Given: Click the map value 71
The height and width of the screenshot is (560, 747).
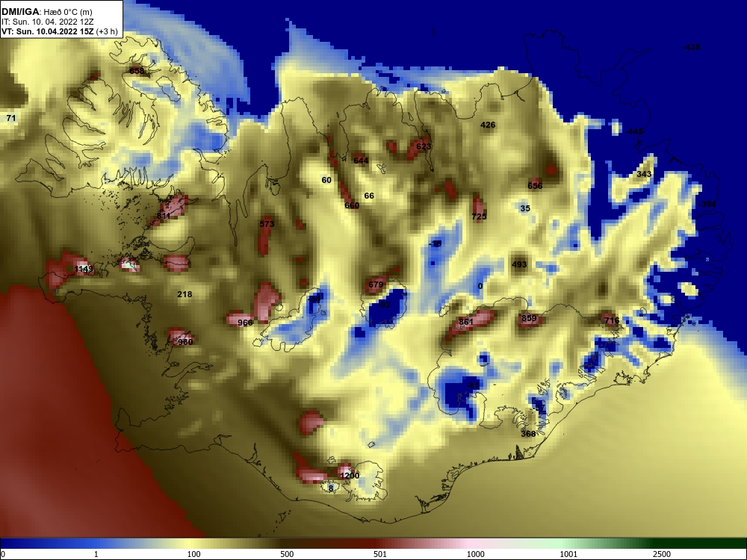Looking at the screenshot, I should click(11, 118).
